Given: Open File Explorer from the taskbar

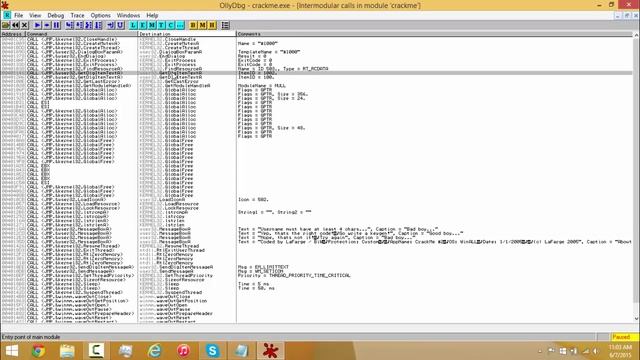Looking at the screenshot, I should coord(67,351).
